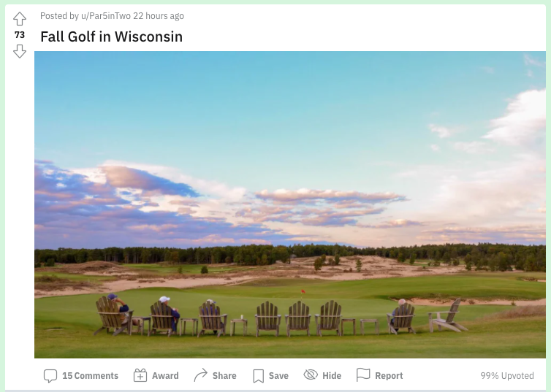Choose the Share text label

pyautogui.click(x=224, y=376)
